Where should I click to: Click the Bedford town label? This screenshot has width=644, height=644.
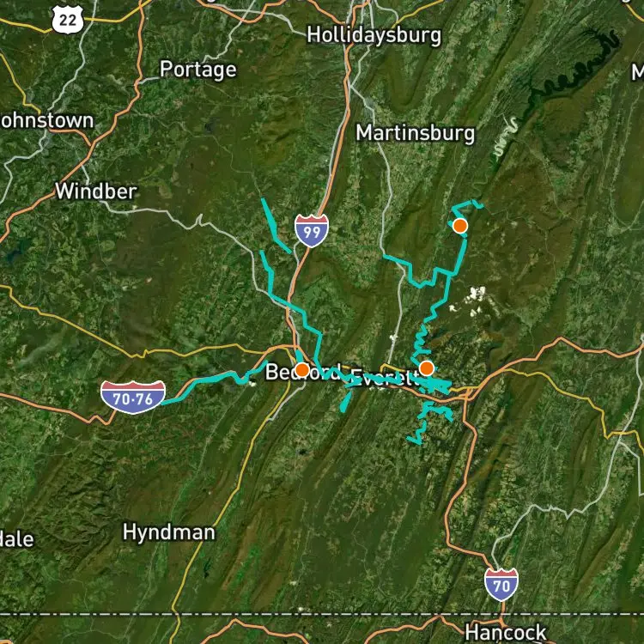tap(303, 372)
